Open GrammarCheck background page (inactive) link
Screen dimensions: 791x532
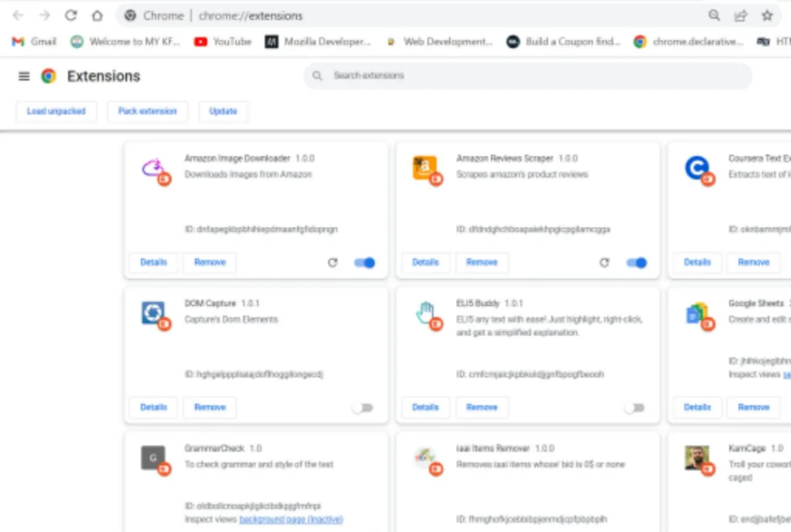291,519
